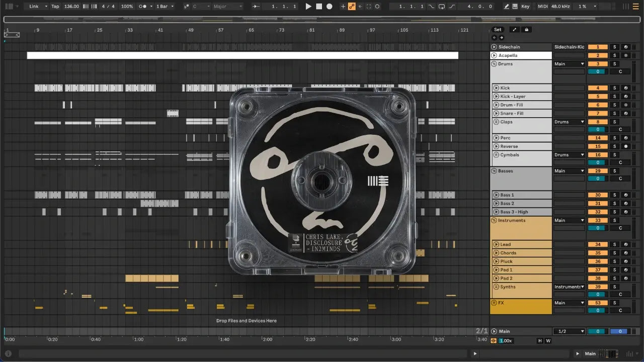Toggle the Punch-In switch icon

[431, 7]
